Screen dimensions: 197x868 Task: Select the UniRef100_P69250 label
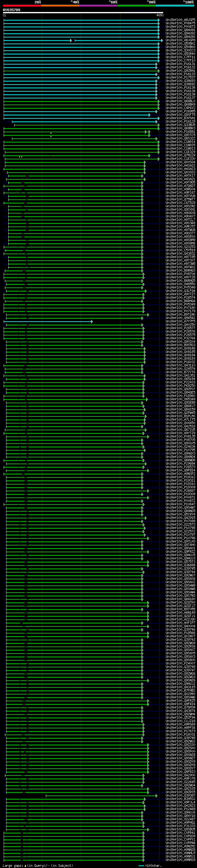pyautogui.click(x=180, y=386)
